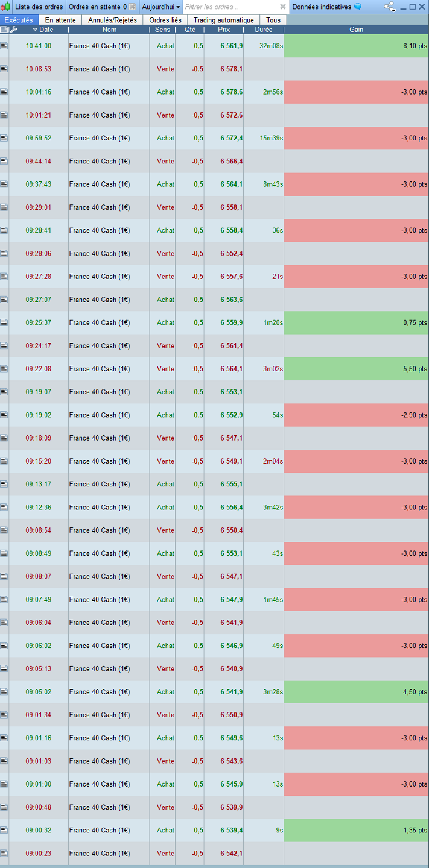Viewport: 429px width, 868px height.
Task: Open details icon for the 09:00:23 order
Action: 4,853
